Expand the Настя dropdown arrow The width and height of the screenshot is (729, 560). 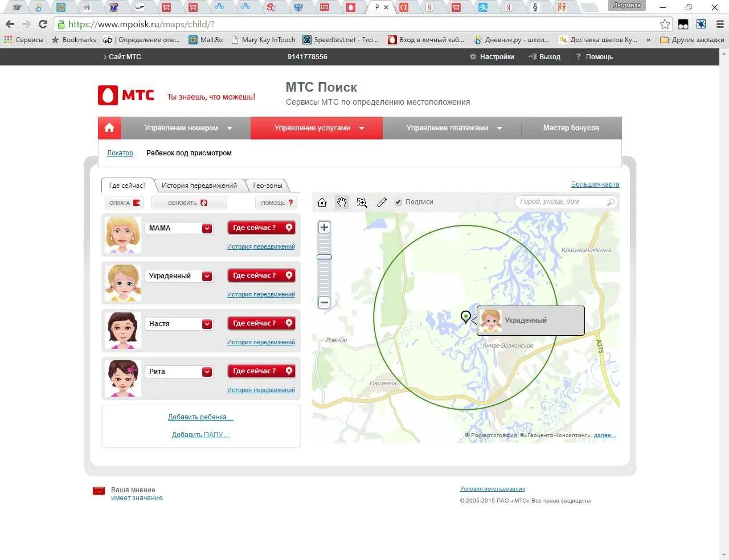coord(207,324)
